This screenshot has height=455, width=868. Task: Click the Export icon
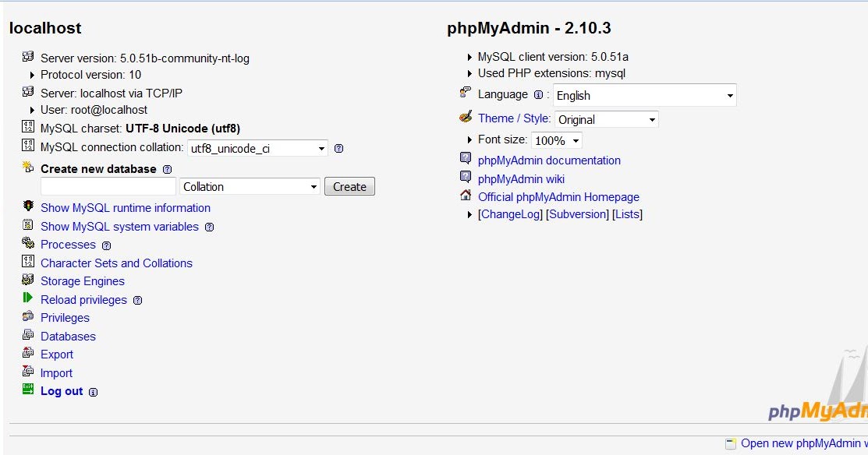click(27, 353)
